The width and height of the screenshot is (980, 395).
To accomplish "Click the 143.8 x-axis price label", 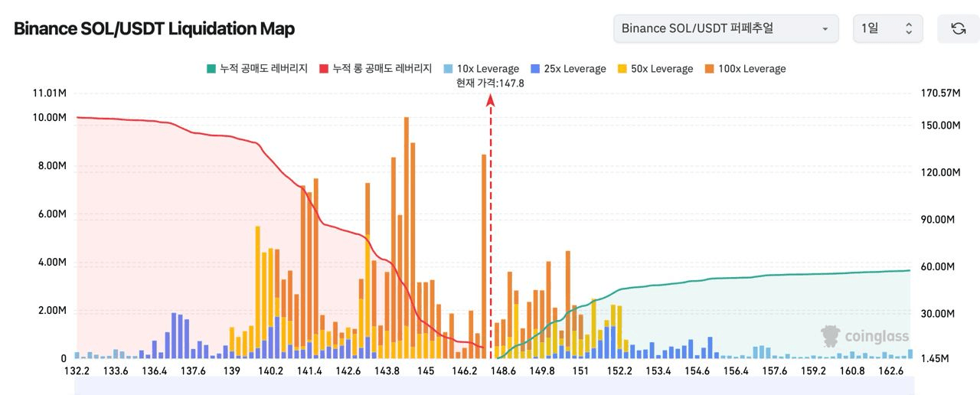I will 387,371.
